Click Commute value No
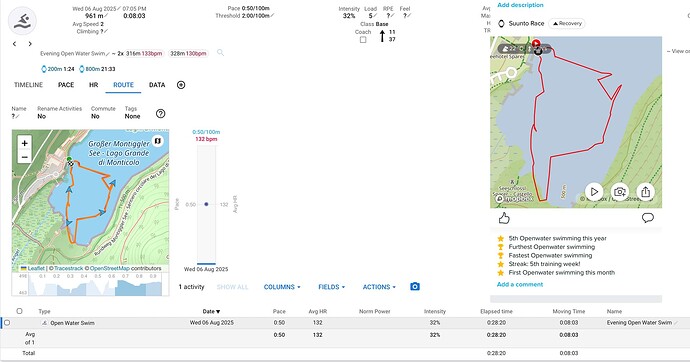The height and width of the screenshot is (362, 690). (x=95, y=117)
